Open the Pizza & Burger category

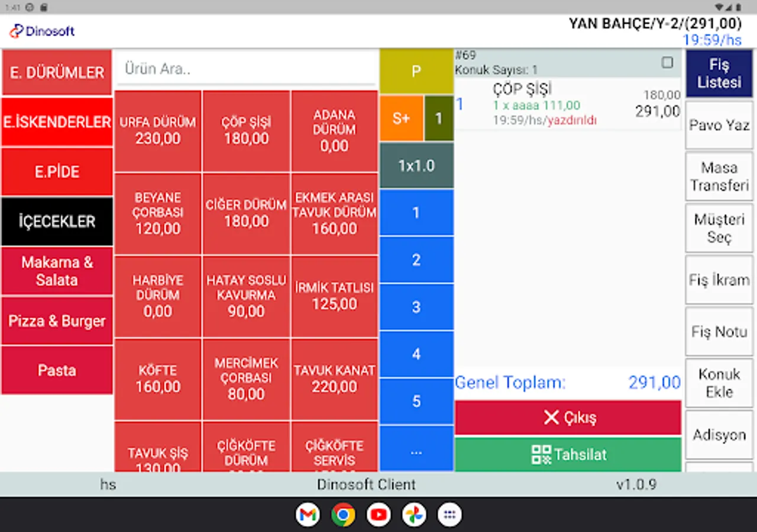tap(57, 320)
